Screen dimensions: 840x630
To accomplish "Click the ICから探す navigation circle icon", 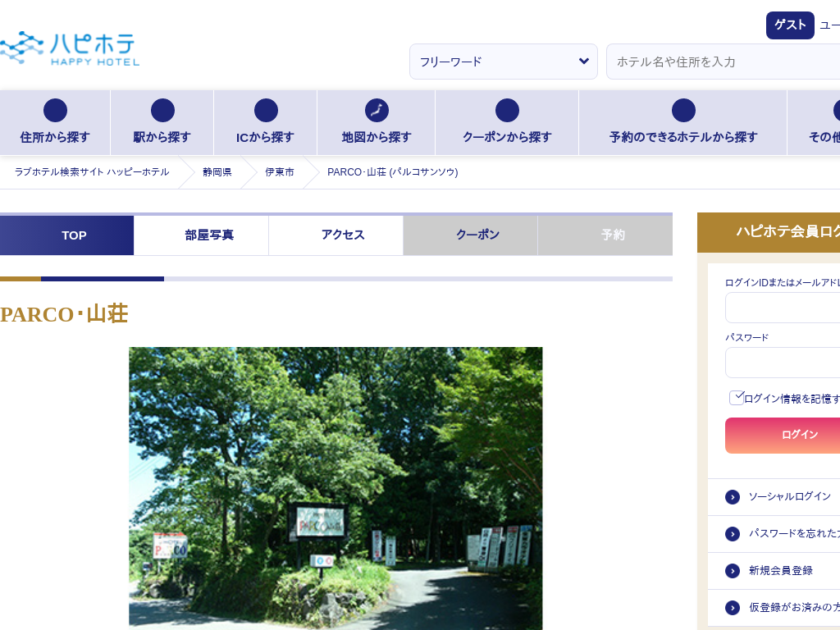I will click(266, 111).
